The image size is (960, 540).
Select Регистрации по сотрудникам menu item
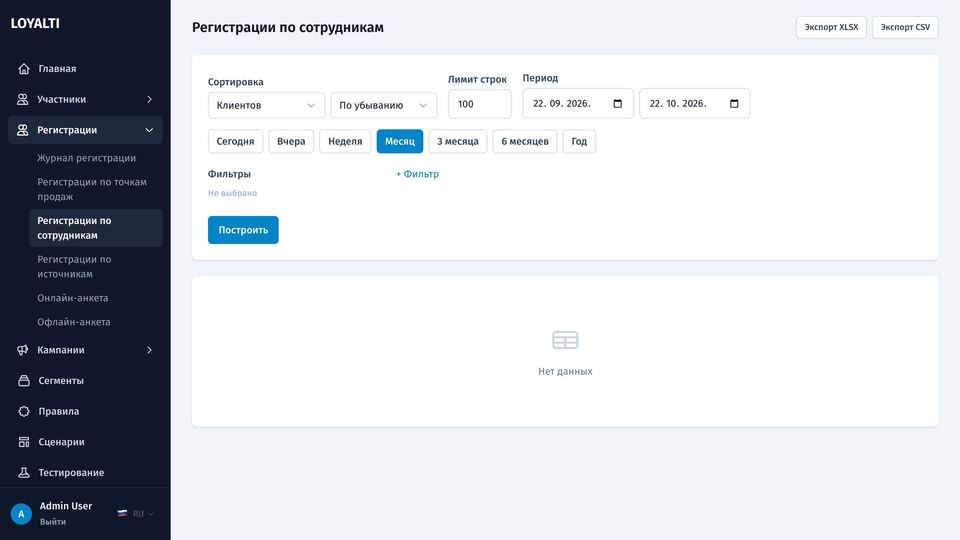tap(96, 228)
